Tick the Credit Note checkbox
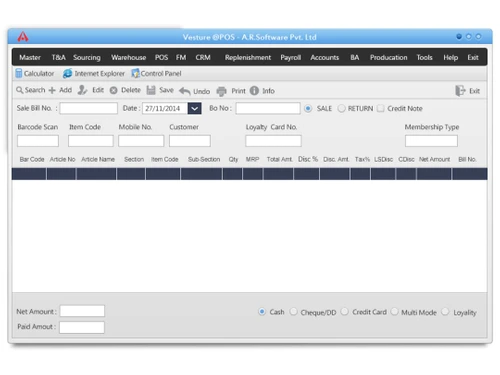Image resolution: width=500 pixels, height=375 pixels. (x=381, y=108)
